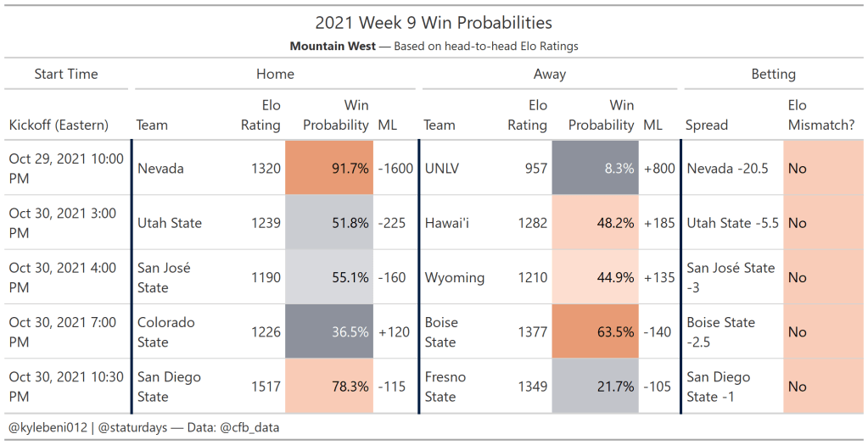This screenshot has height=445, width=868.
Task: Click the gray 8.3% win probability cell
Action: 595,169
